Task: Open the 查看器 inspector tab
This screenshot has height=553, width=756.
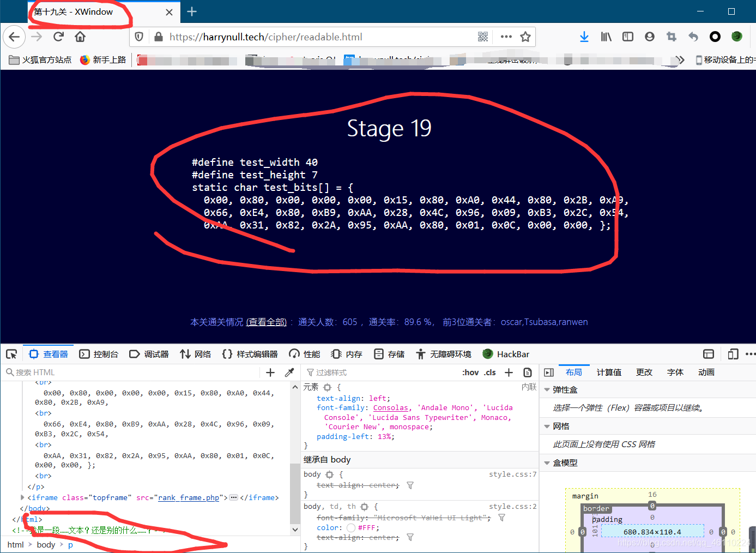Action: (x=49, y=354)
